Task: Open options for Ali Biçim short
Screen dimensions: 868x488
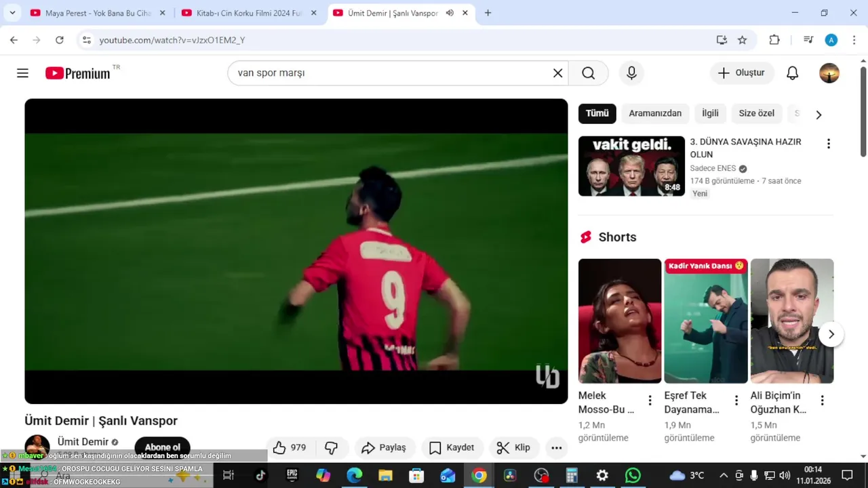Action: point(822,401)
